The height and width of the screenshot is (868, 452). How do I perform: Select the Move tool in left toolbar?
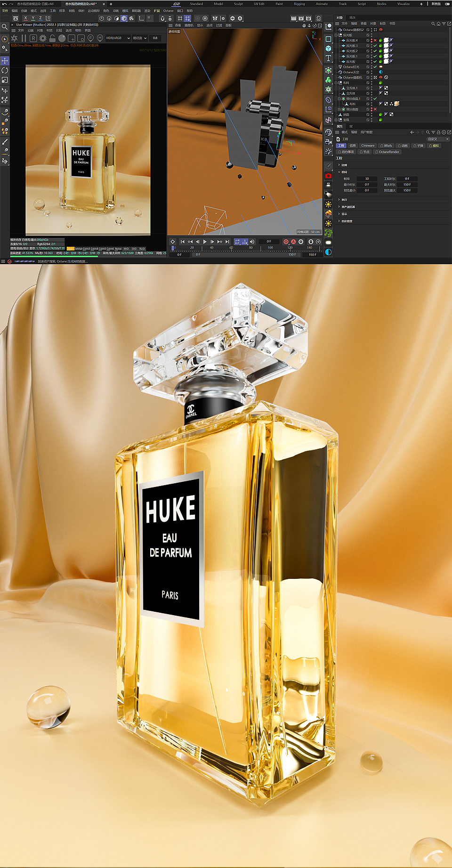tap(5, 61)
